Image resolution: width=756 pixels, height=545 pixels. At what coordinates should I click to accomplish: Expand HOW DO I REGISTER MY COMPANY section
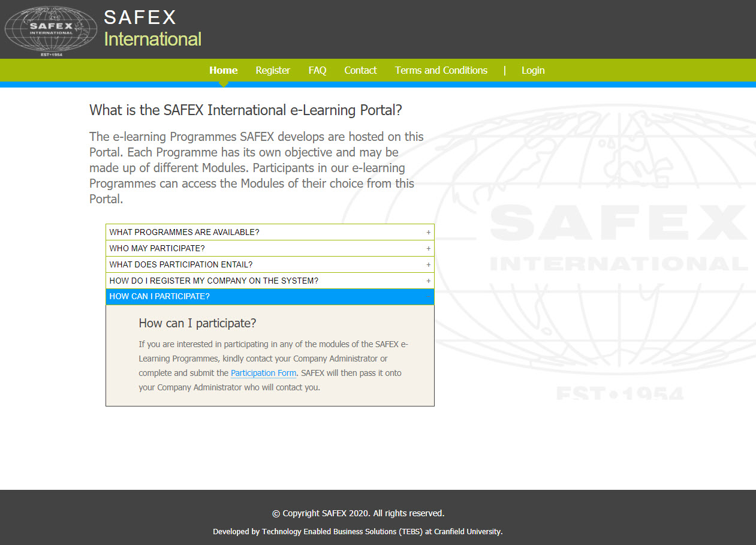click(213, 281)
